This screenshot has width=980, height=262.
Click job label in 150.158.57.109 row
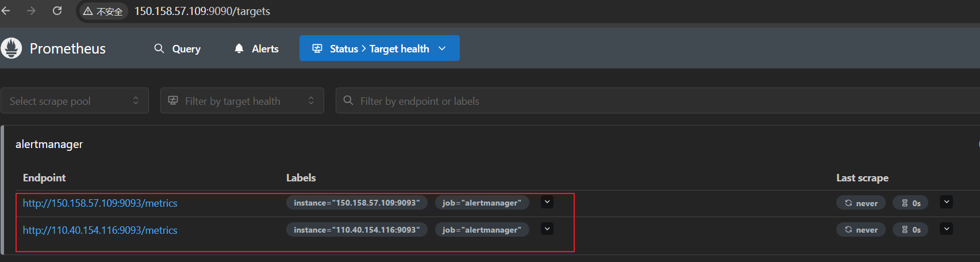(x=482, y=203)
